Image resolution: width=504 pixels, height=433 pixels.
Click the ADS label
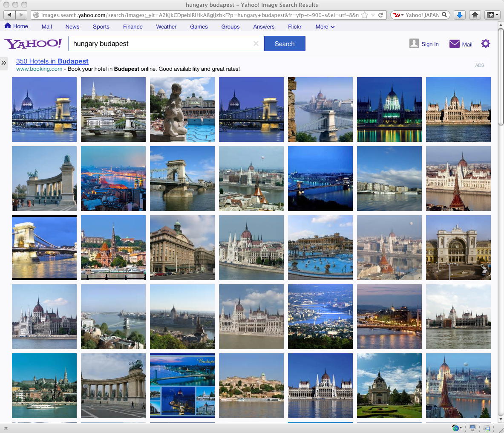[479, 65]
